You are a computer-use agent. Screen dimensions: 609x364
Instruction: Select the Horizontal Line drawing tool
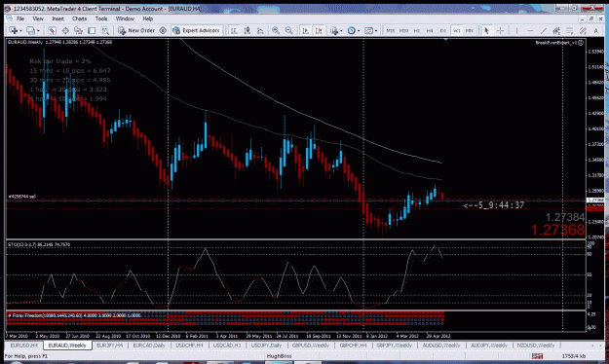(x=530, y=30)
